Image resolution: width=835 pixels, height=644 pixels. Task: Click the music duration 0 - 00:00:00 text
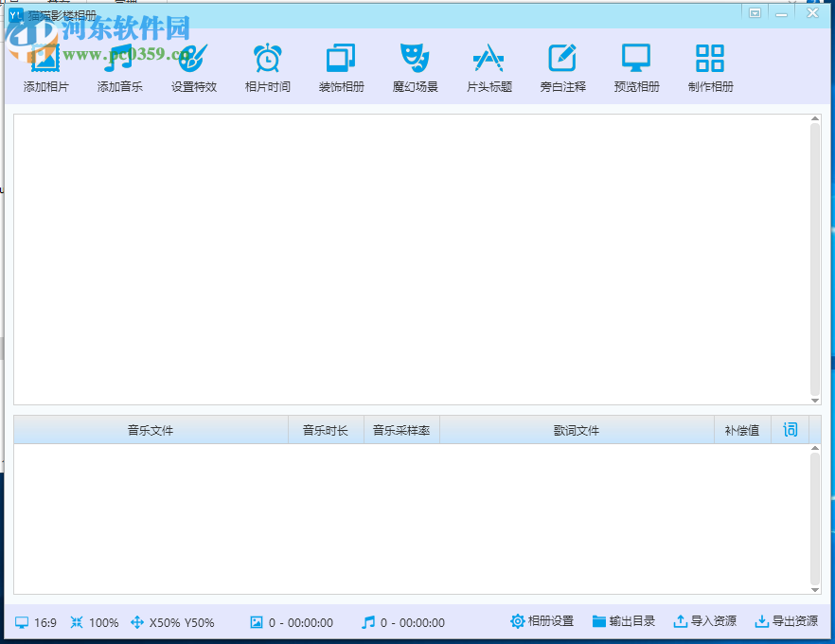(x=413, y=623)
